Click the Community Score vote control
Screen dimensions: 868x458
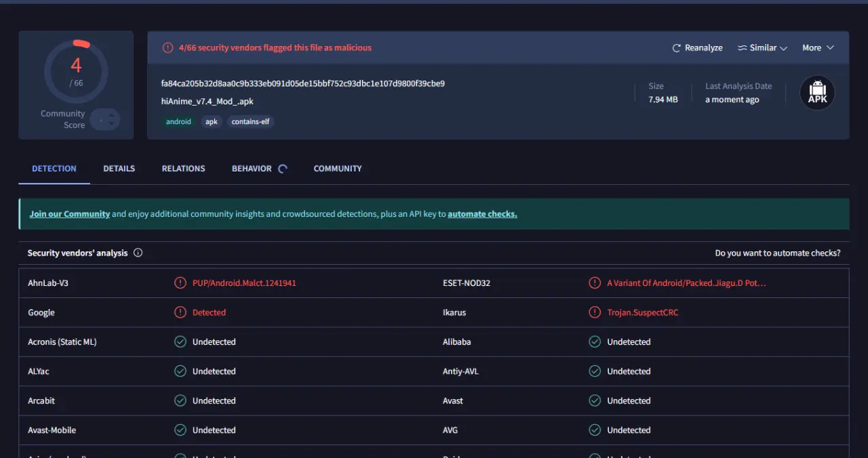click(105, 120)
